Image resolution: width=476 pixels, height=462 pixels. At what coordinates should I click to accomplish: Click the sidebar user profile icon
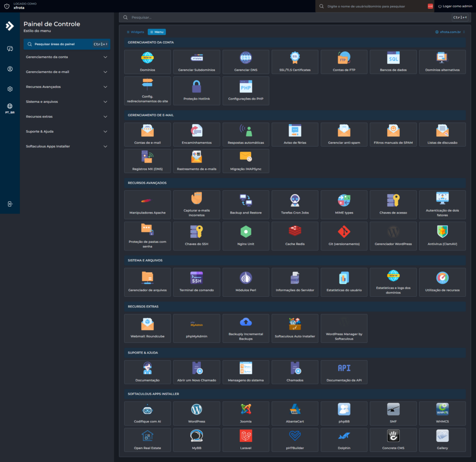pos(10,69)
